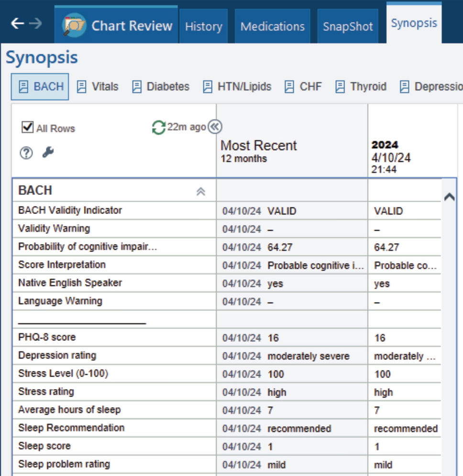Collapse the BACH section double chevron
This screenshot has width=463, height=476.
point(201,191)
